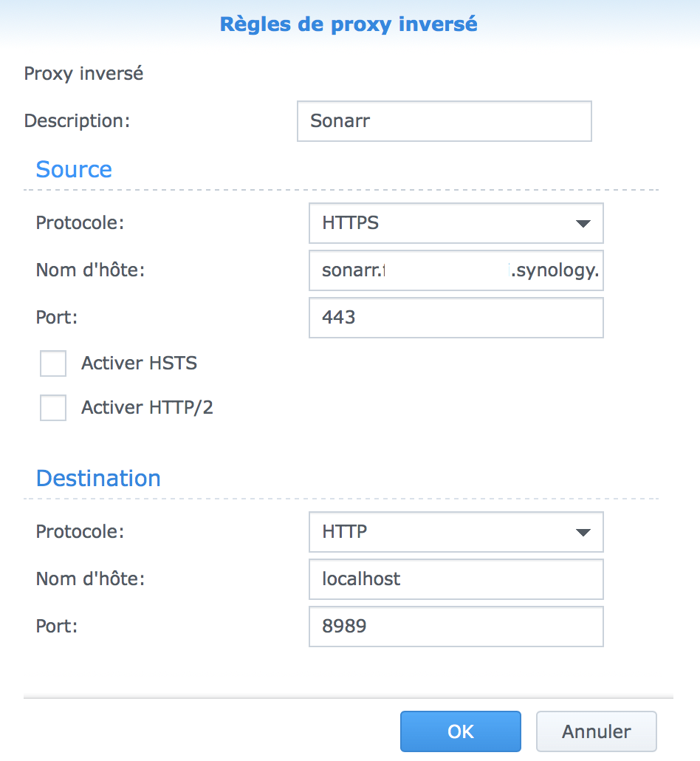Click the Description field containing Sonarr

444,121
